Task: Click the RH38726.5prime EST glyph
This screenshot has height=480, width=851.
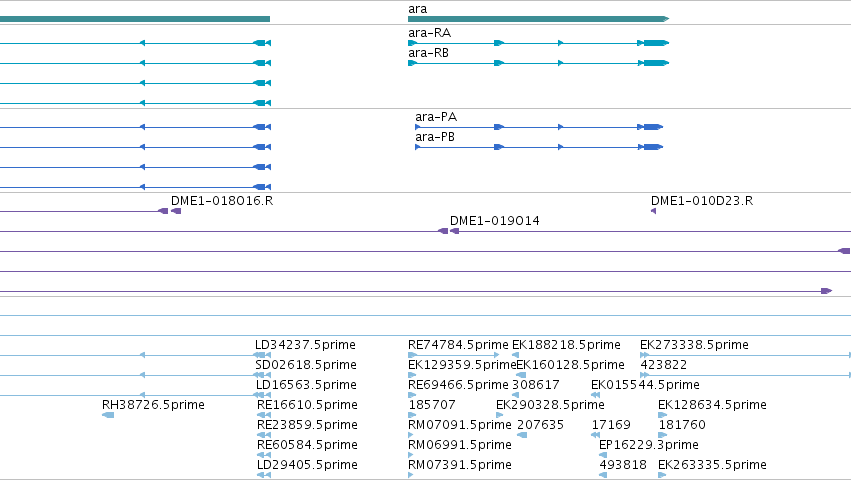Action: (x=108, y=415)
